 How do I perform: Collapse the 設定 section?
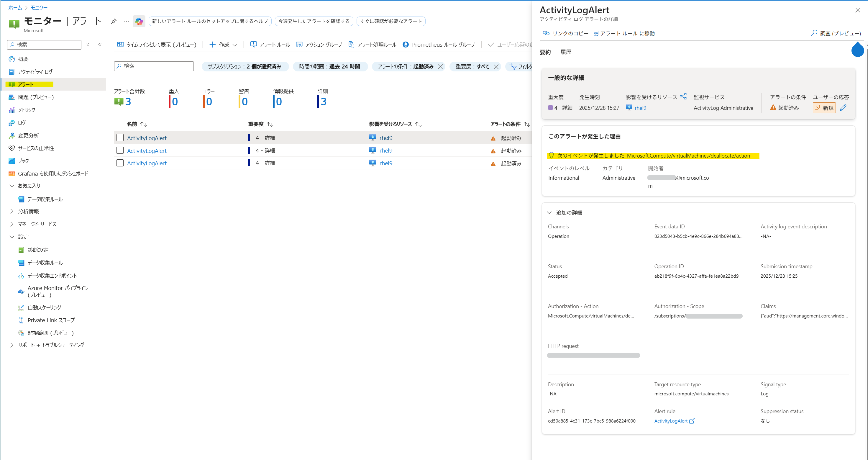point(12,237)
